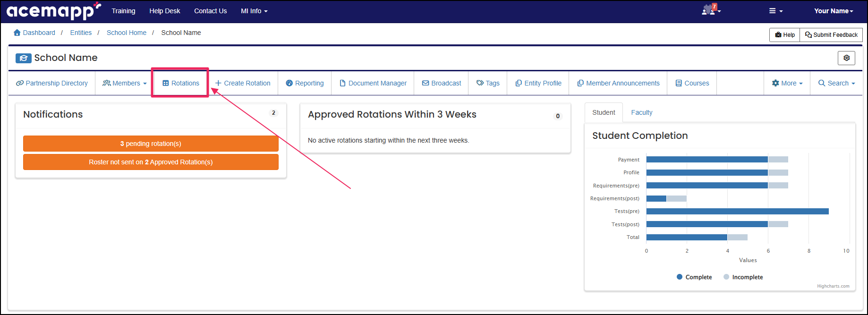
Task: Open the hamburger list menu in header
Action: pyautogui.click(x=776, y=11)
